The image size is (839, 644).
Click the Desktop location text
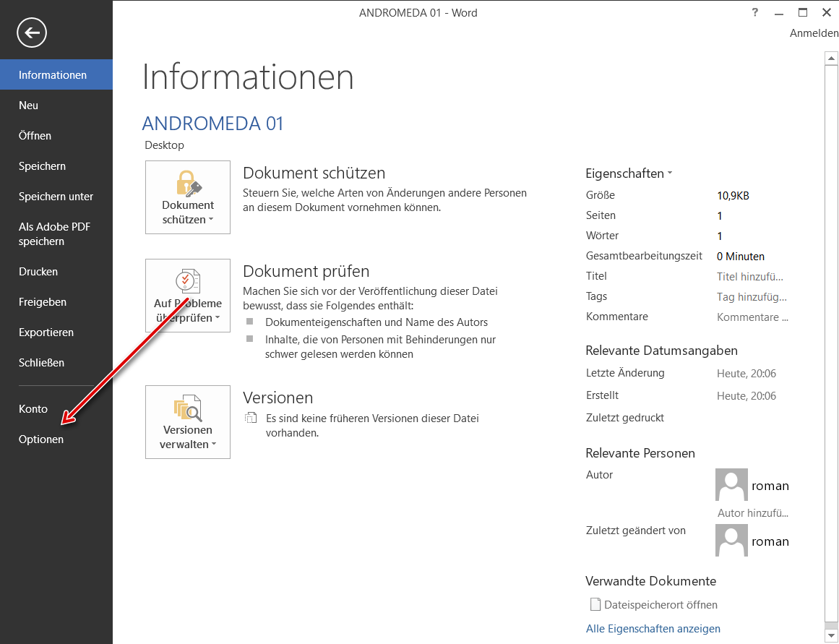(x=164, y=145)
